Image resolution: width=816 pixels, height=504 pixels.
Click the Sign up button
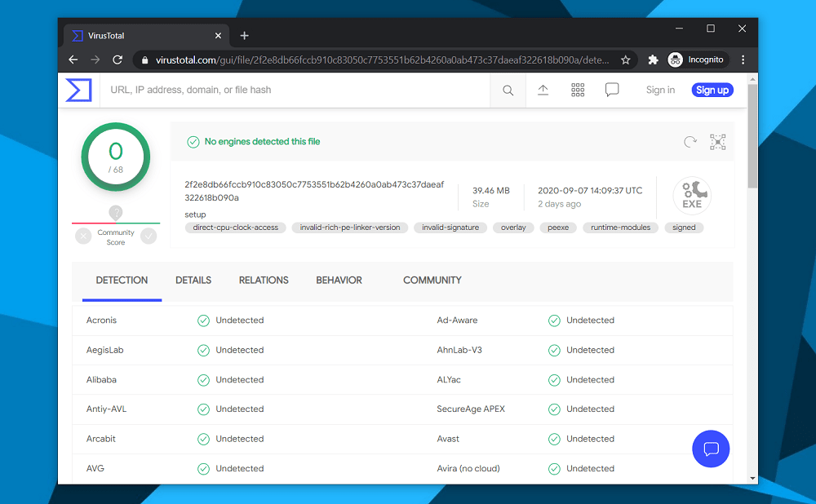[712, 90]
